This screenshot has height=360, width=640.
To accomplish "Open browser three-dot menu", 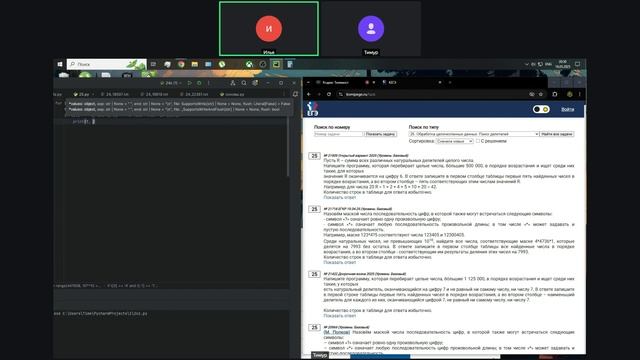I will (x=580, y=94).
